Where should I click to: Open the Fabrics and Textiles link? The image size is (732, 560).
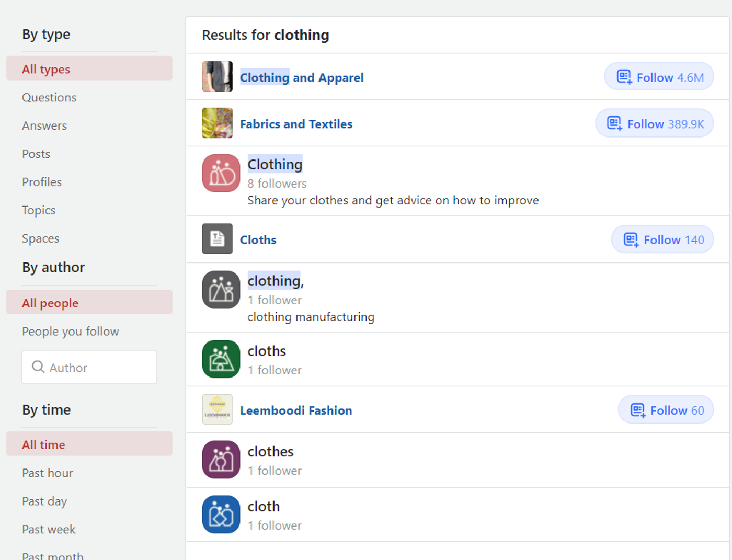coord(296,124)
